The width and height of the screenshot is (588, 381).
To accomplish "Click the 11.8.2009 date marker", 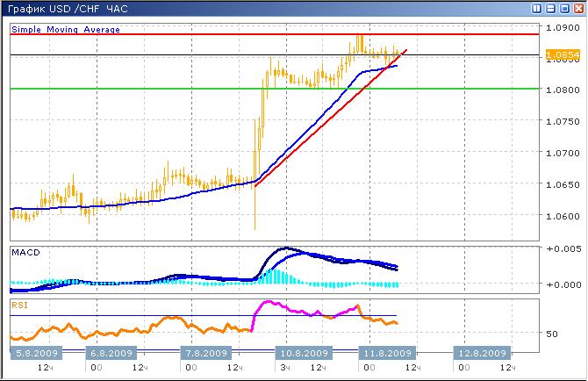I will (389, 353).
